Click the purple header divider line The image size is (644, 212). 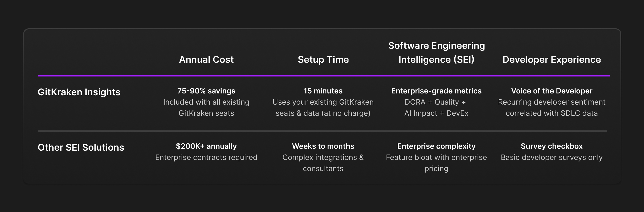pyautogui.click(x=323, y=76)
